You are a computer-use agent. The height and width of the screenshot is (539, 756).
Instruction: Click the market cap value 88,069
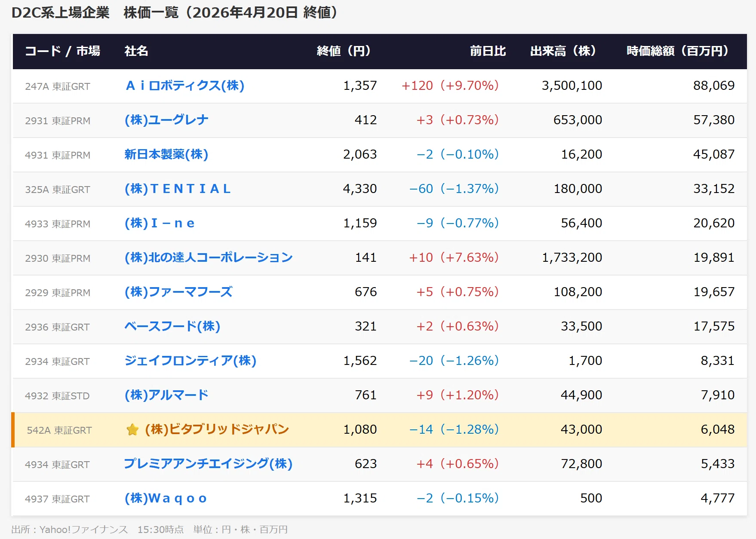pos(714,86)
